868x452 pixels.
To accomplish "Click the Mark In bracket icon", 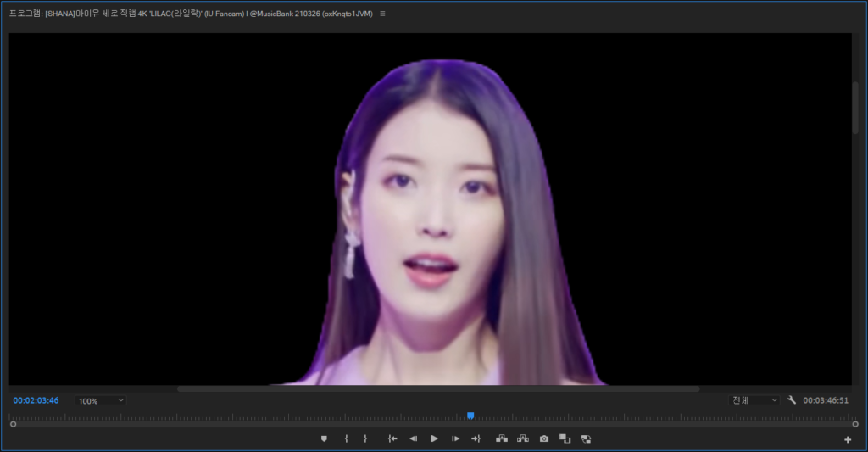I will [346, 438].
